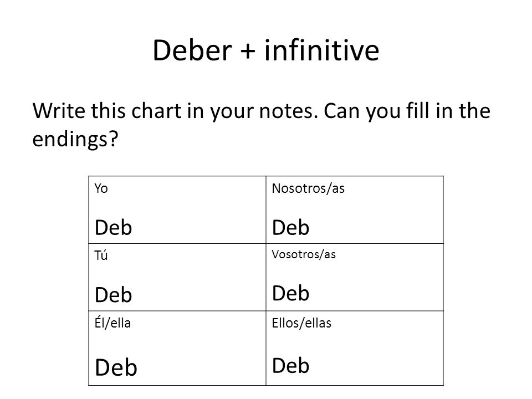Select the 'Ellos/ellas' label

pos(301,323)
